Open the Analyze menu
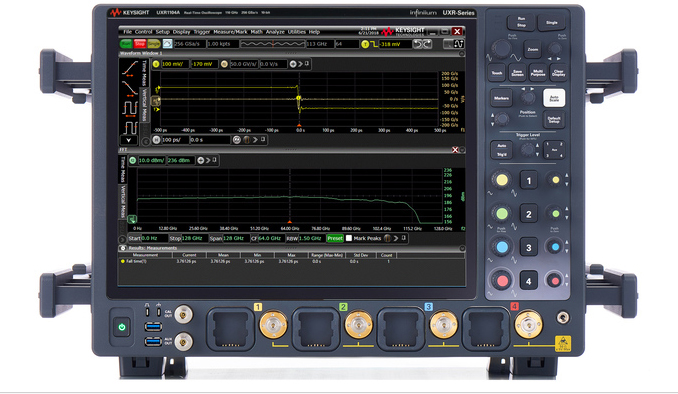Viewport: 678px width, 394px height. point(275,32)
